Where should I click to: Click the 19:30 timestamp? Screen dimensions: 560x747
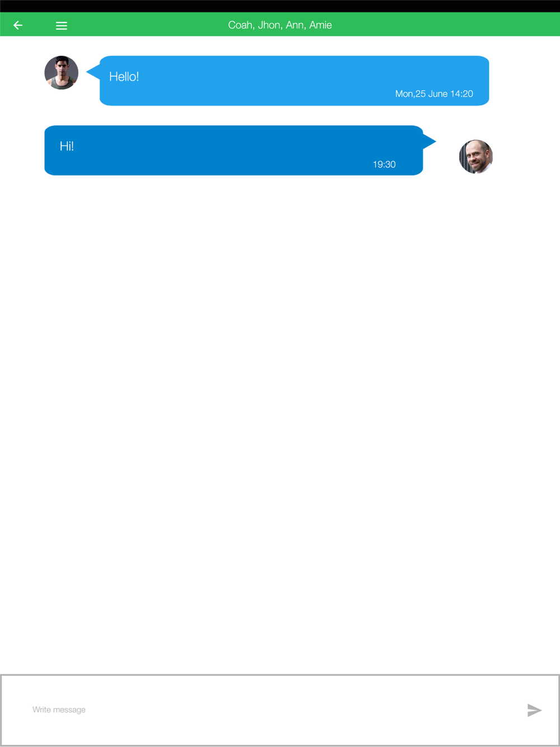coord(384,164)
